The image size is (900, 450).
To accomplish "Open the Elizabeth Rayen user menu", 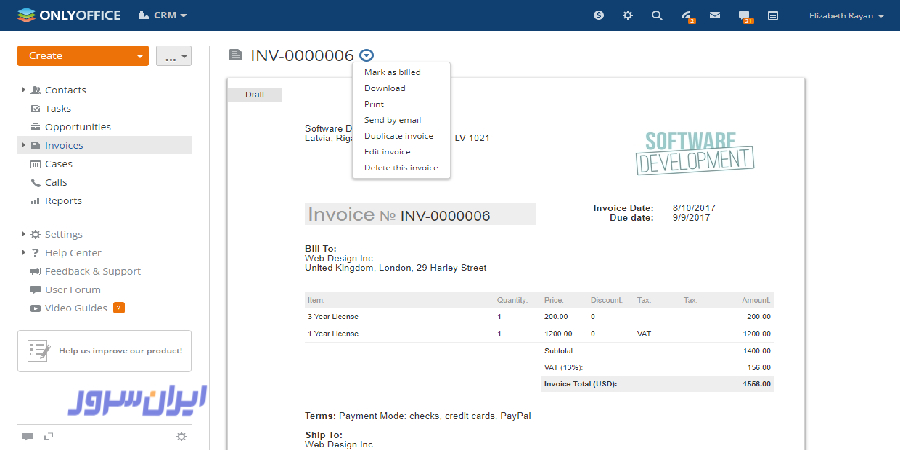I will pos(845,15).
